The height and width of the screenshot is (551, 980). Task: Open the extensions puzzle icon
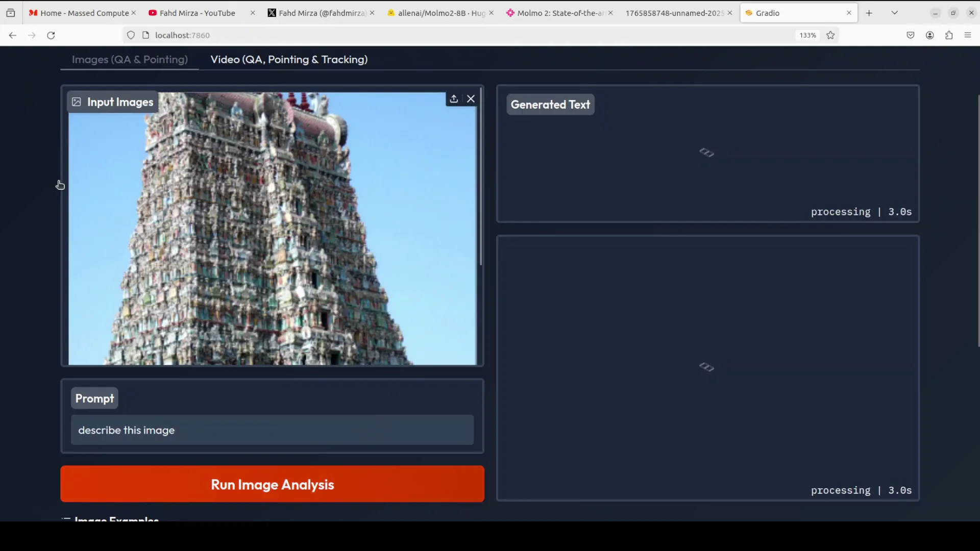(x=948, y=35)
